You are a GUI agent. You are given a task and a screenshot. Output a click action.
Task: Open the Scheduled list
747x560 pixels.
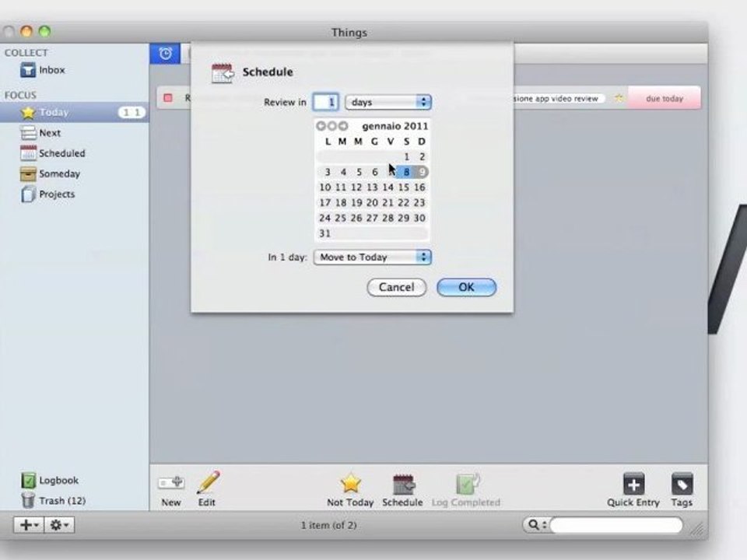[52, 153]
